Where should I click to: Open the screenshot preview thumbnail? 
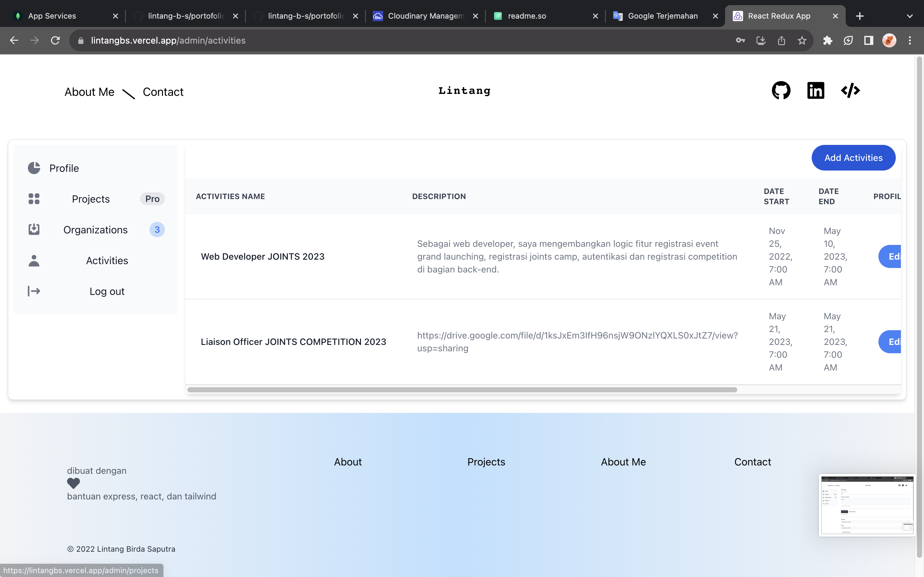(x=867, y=505)
